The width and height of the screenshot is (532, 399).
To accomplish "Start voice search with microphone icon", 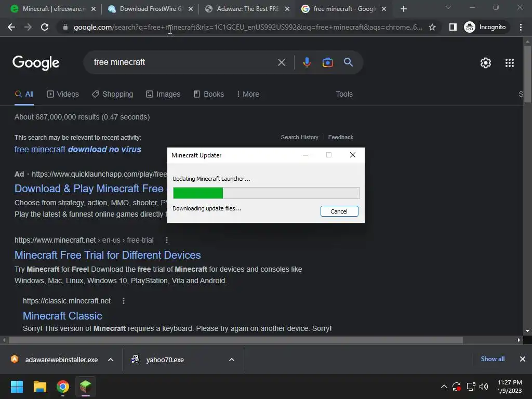I will click(x=307, y=62).
